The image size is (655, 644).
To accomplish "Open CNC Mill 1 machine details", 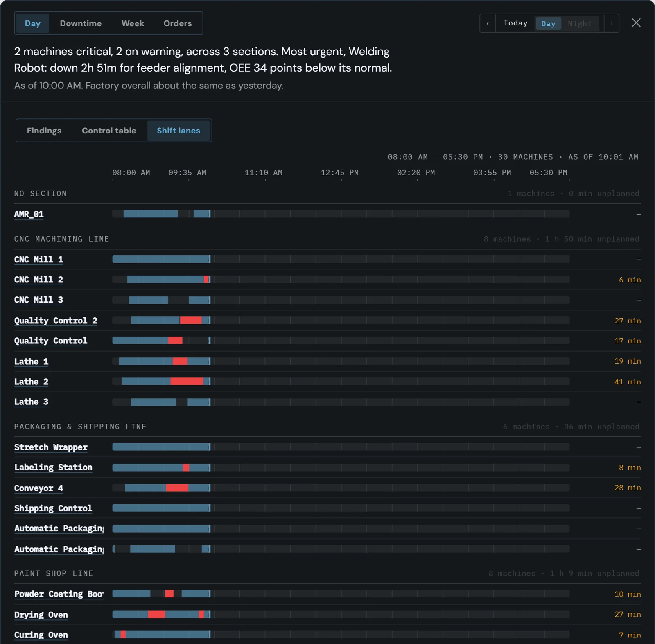I will pos(38,260).
